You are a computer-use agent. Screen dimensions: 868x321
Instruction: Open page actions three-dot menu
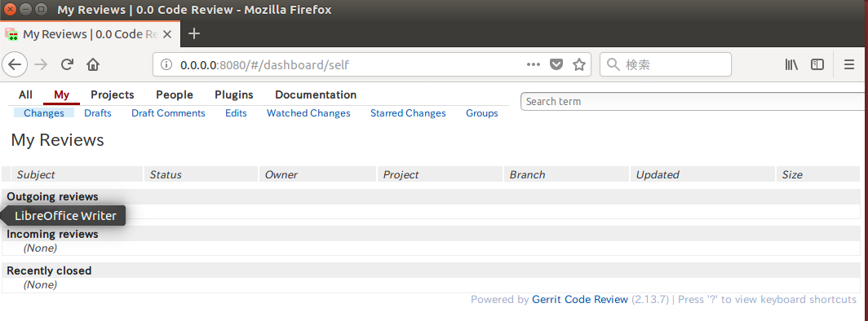click(x=533, y=64)
